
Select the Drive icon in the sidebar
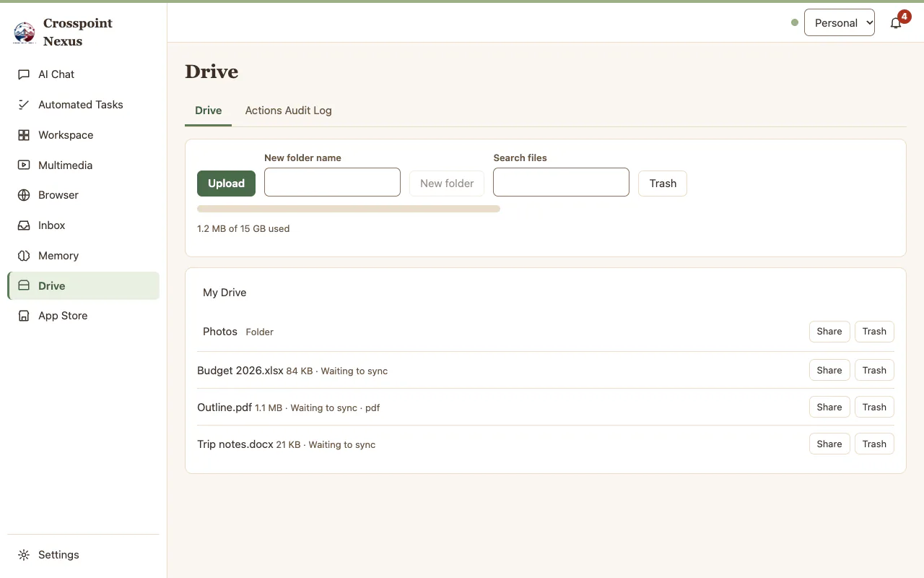(24, 286)
